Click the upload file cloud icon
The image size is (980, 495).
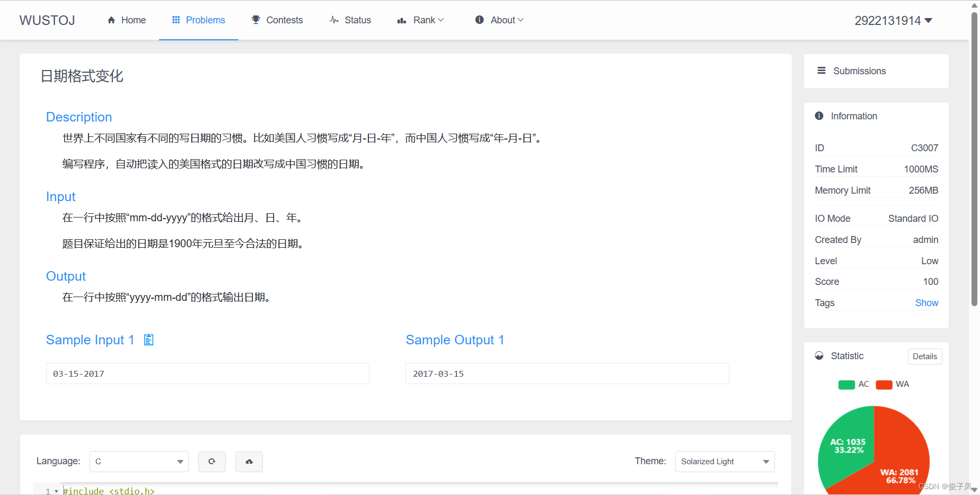tap(249, 462)
